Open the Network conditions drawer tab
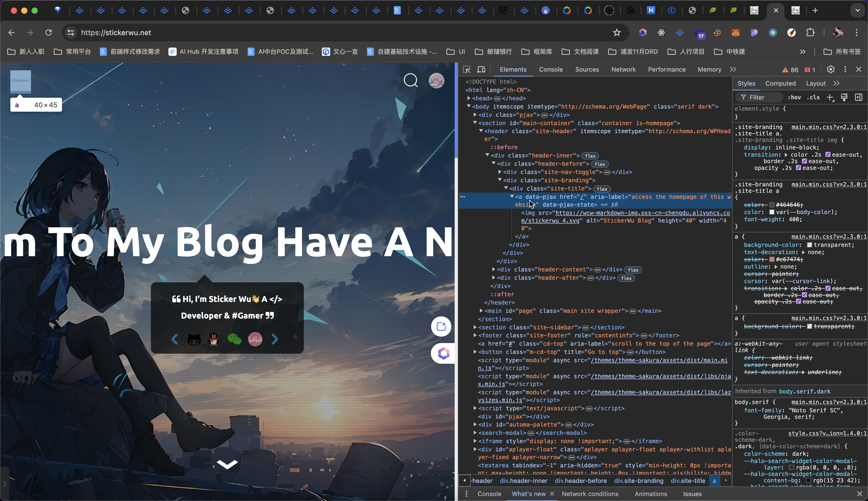The width and height of the screenshot is (868, 501). (590, 494)
